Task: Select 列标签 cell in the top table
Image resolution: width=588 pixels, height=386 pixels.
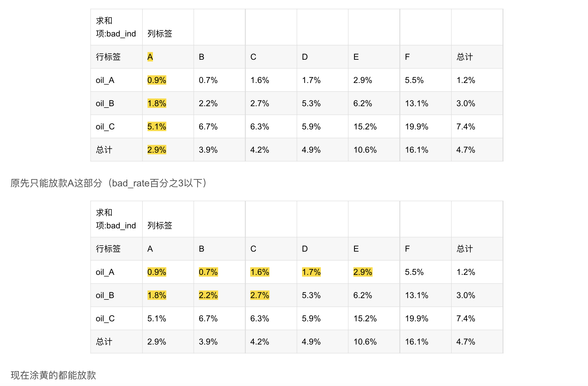Action: pos(160,34)
